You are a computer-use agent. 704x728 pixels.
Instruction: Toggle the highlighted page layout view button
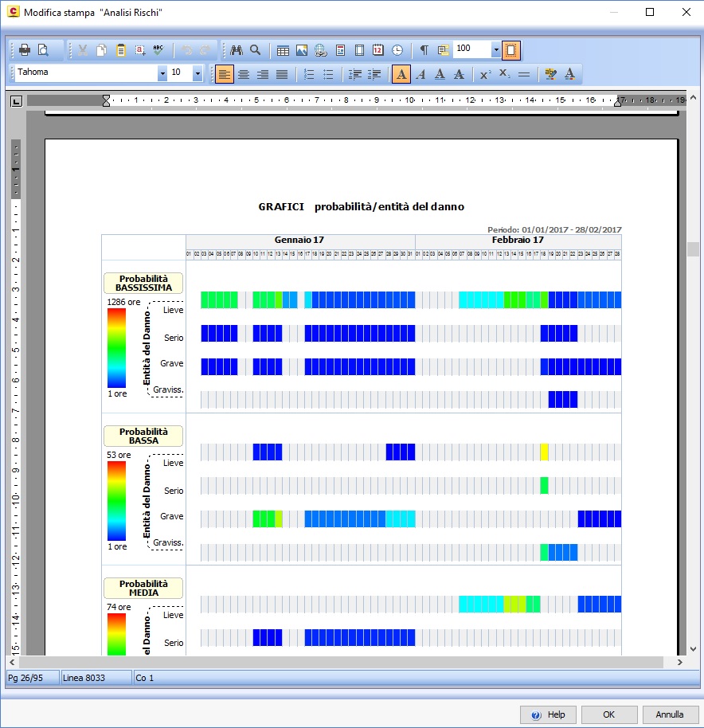(x=511, y=50)
